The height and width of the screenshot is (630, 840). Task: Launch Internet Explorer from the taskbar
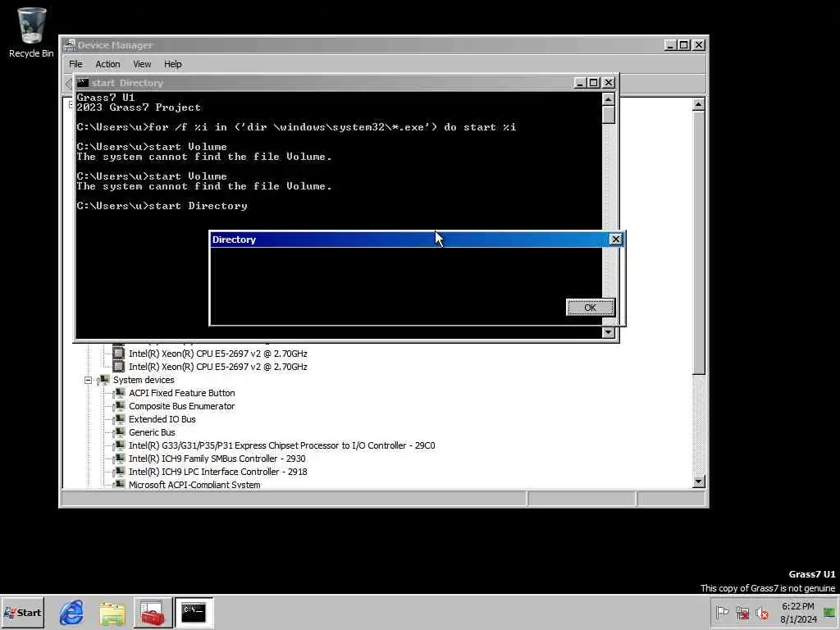71,612
